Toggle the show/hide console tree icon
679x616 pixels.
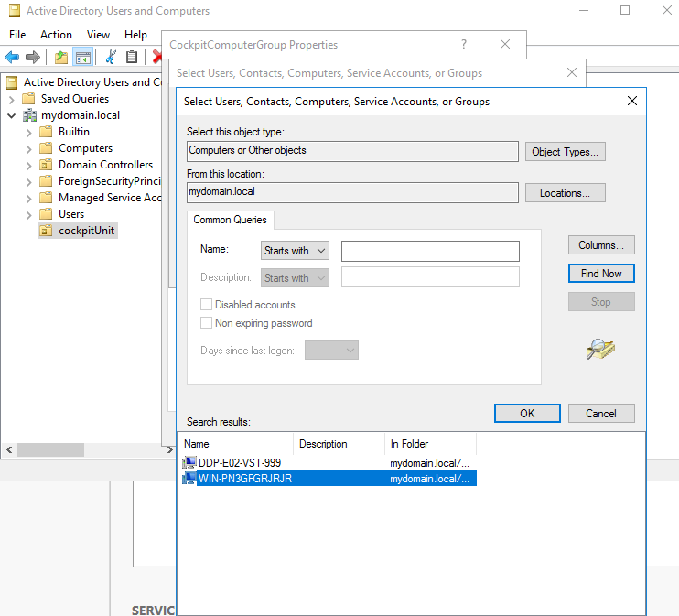(x=82, y=57)
